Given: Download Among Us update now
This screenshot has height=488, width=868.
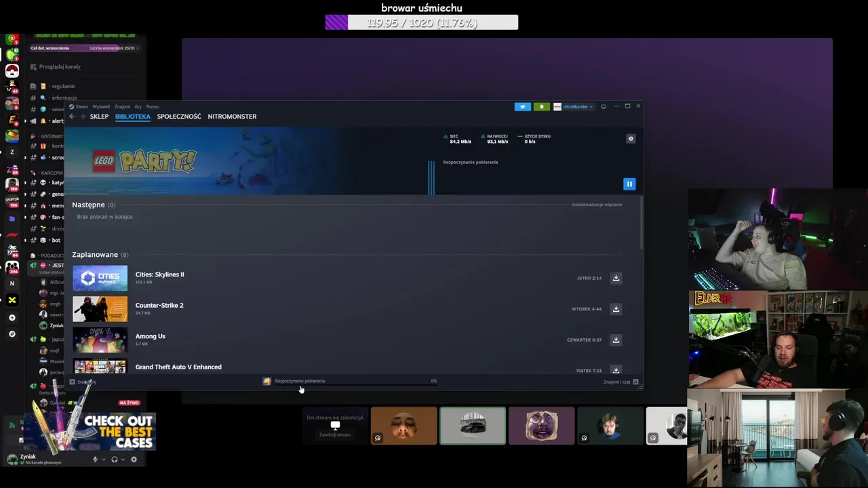Looking at the screenshot, I should click(x=616, y=340).
